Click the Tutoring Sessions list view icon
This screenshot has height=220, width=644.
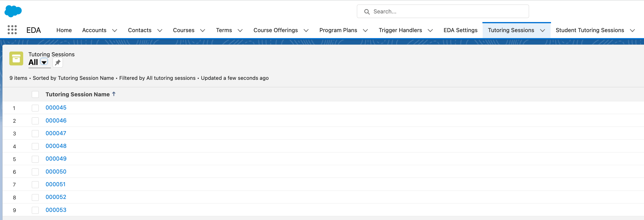[16, 58]
